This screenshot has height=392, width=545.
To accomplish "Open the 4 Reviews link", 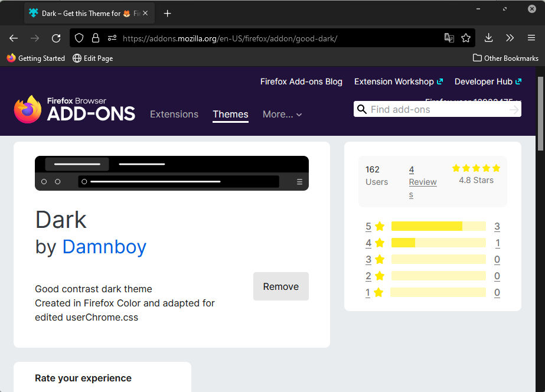I will 423,182.
